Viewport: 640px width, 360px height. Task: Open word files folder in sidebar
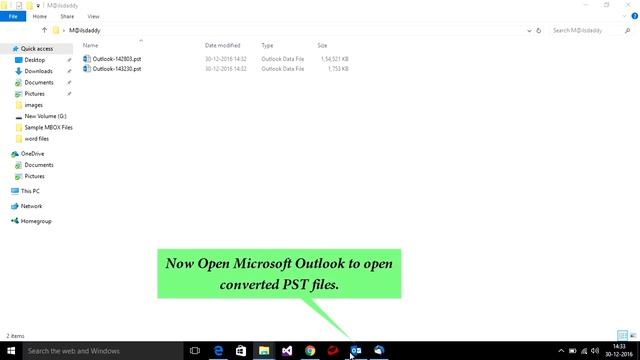tap(36, 139)
